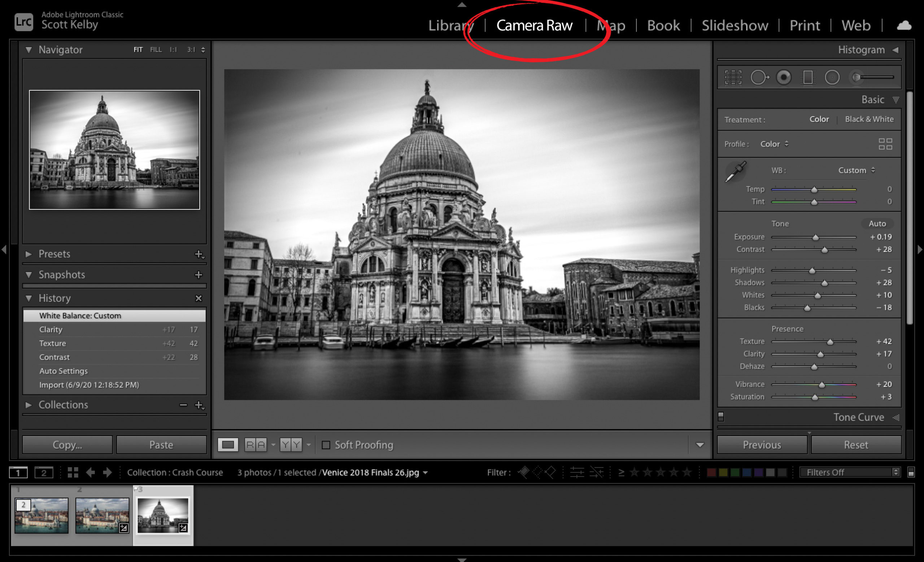Toggle the Soft Proofing checkbox
Image resolution: width=924 pixels, height=562 pixels.
coord(325,444)
